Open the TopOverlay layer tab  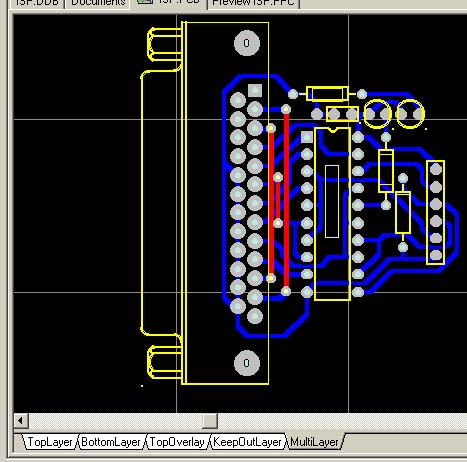coord(177,442)
